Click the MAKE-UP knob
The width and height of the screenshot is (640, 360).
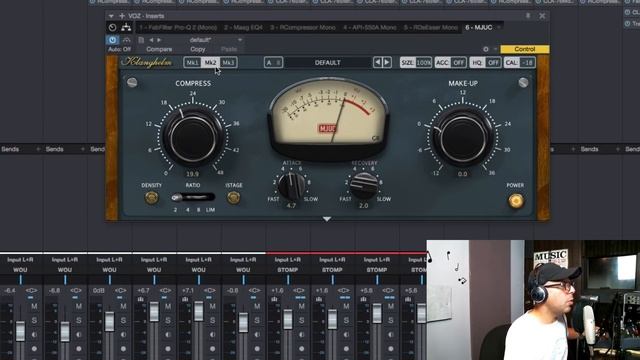(463, 138)
